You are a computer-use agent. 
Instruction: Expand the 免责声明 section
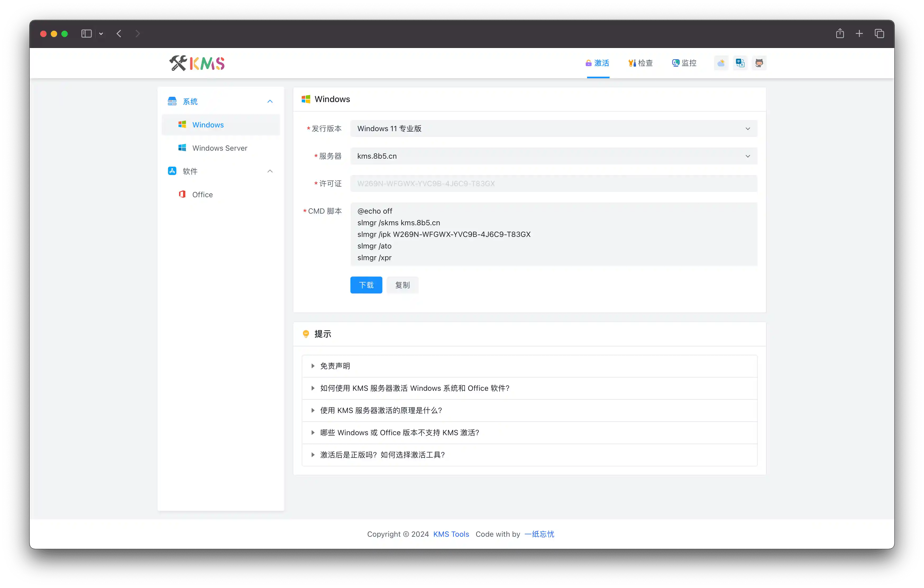[x=335, y=366]
